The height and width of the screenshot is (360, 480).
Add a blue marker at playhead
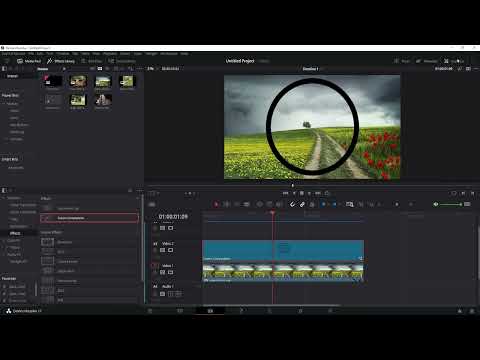(x=334, y=204)
